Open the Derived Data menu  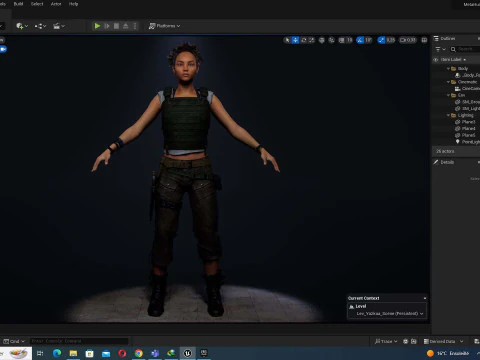[x=443, y=341]
